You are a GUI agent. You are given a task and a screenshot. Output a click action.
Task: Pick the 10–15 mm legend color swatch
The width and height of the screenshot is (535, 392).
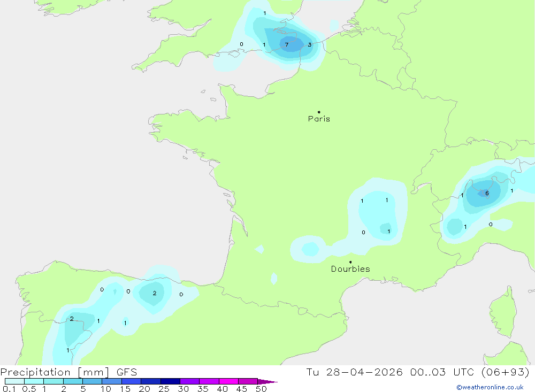click(x=112, y=381)
